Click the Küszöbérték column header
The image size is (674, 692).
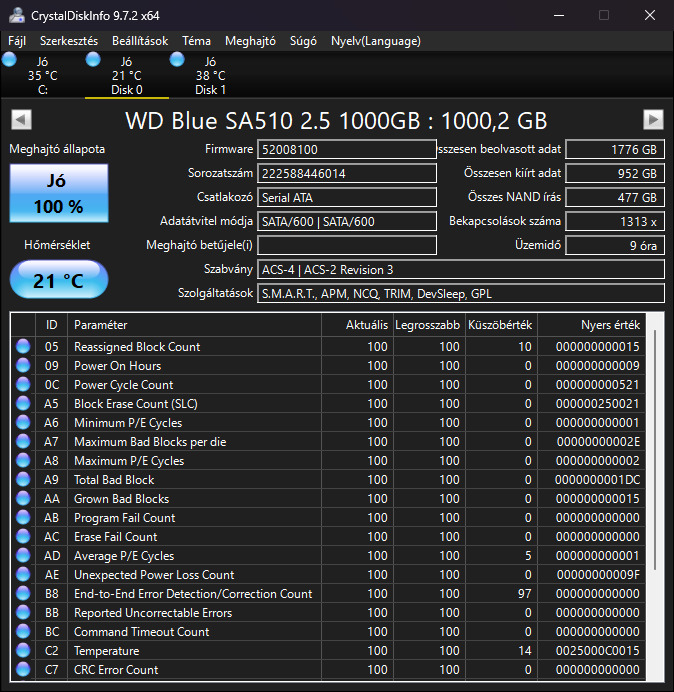click(501, 325)
